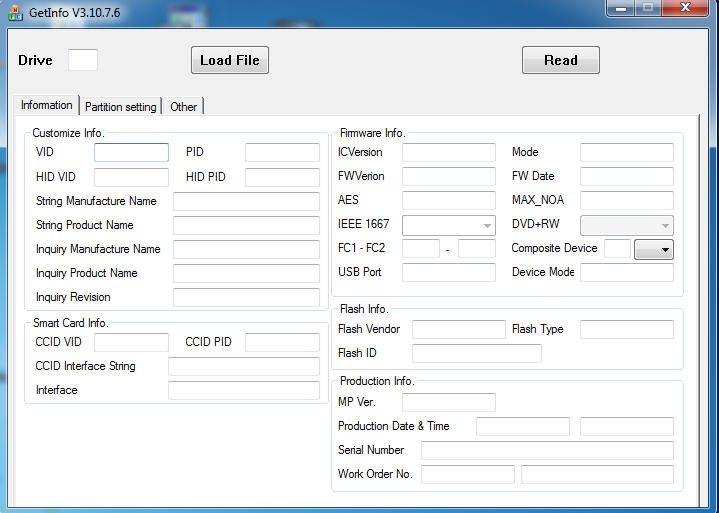
Task: Click the Inquiry Manufacture Name field
Action: tap(246, 249)
